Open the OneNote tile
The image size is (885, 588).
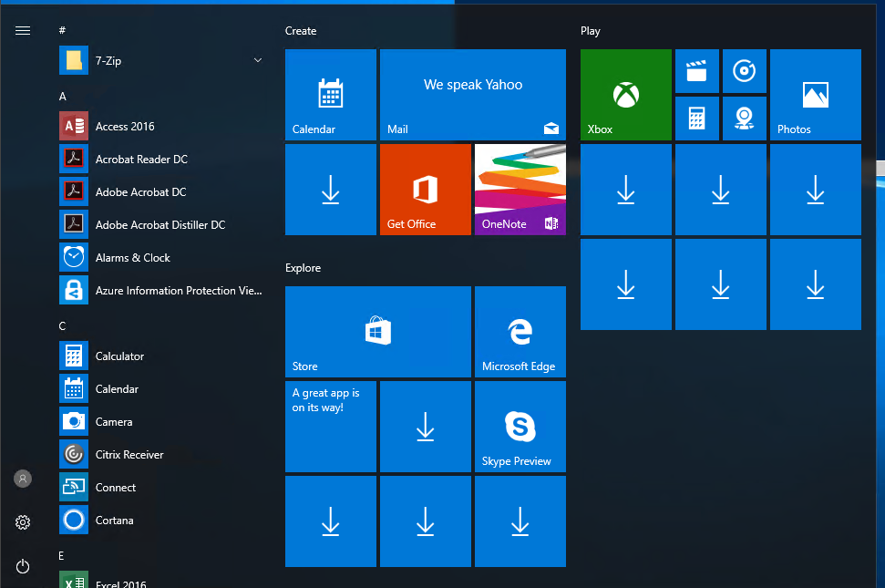[520, 190]
